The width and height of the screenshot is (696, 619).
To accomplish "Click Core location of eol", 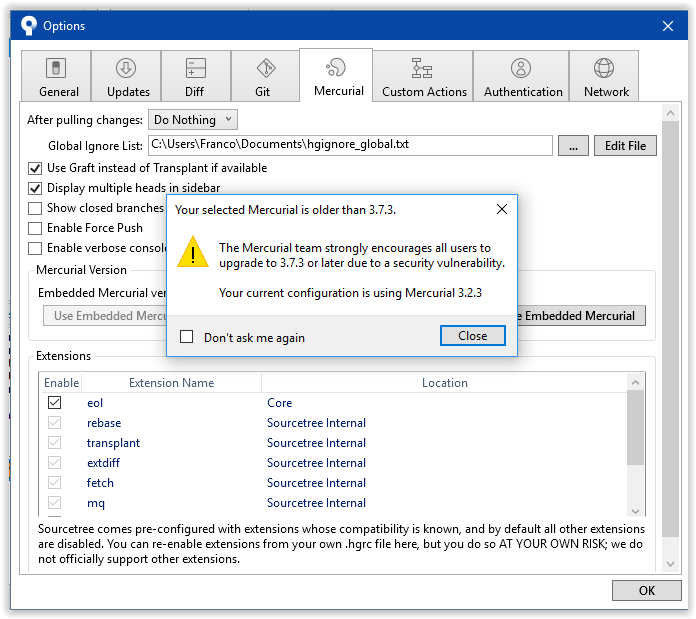I will tap(280, 403).
